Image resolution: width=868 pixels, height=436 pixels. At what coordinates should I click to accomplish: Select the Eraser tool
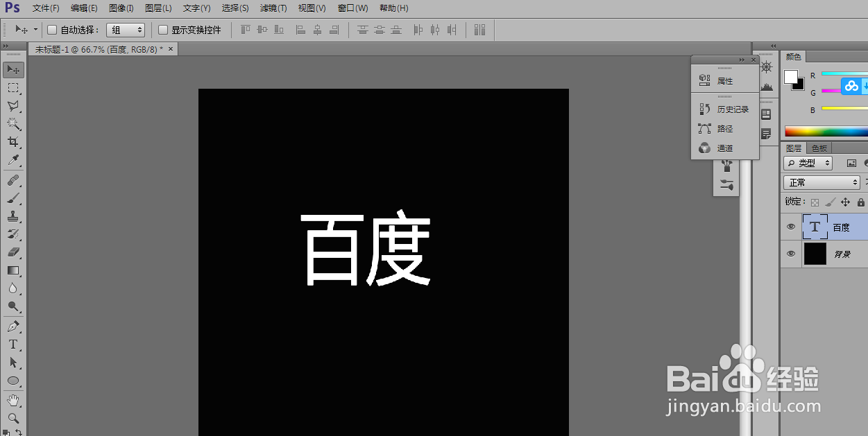(13, 252)
